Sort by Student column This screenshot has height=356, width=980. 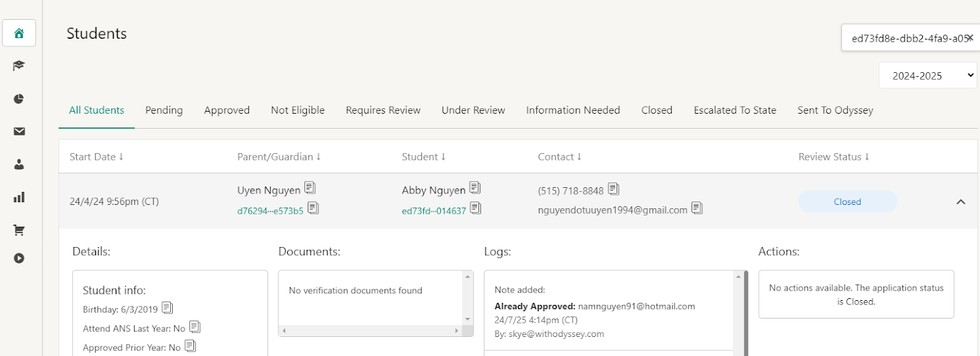[x=425, y=157]
